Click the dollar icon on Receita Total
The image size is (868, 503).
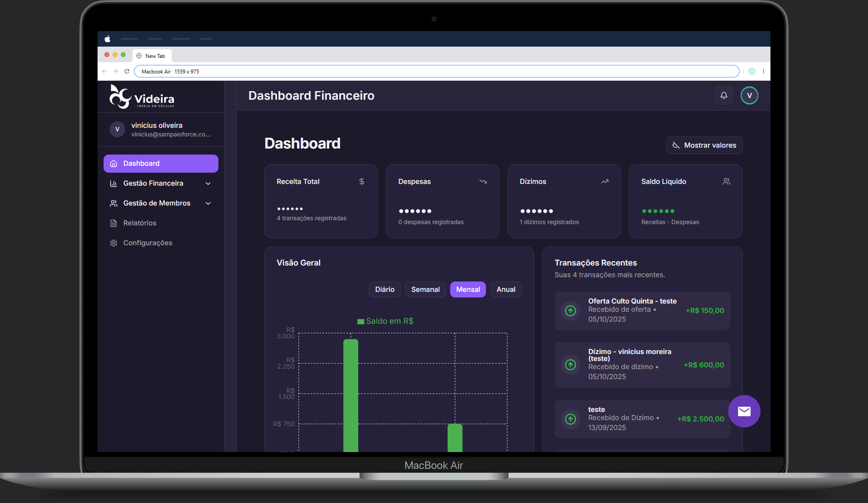pyautogui.click(x=362, y=181)
